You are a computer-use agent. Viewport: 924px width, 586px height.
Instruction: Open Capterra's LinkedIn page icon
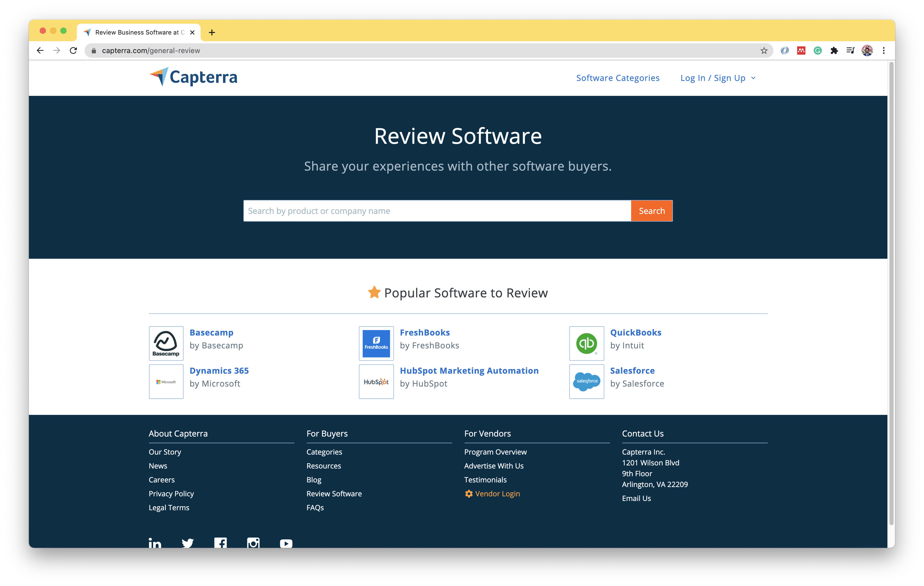tap(155, 543)
